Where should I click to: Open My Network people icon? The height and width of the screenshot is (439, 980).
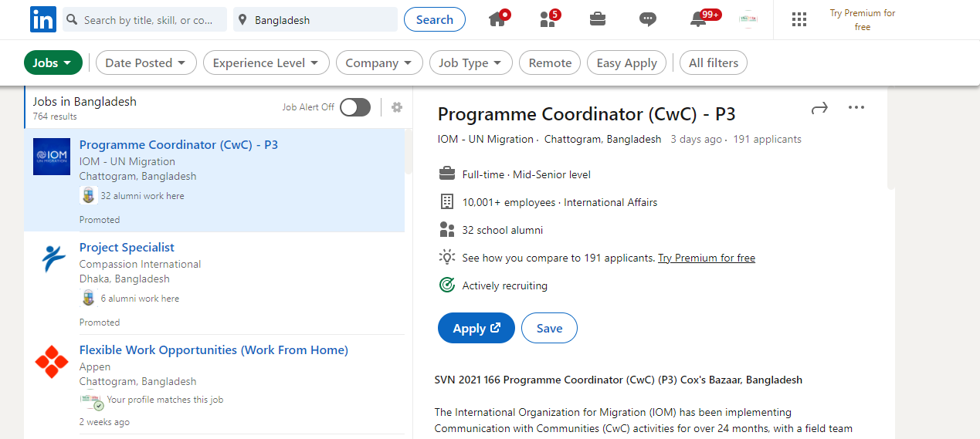[548, 19]
